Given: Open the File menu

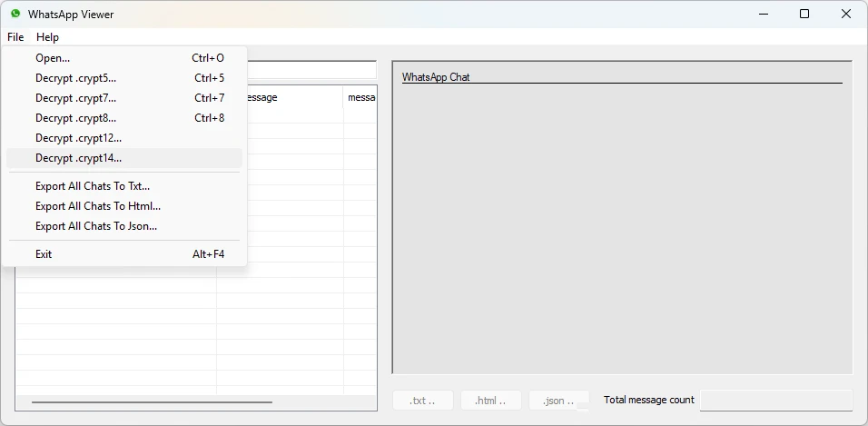Looking at the screenshot, I should pyautogui.click(x=15, y=37).
